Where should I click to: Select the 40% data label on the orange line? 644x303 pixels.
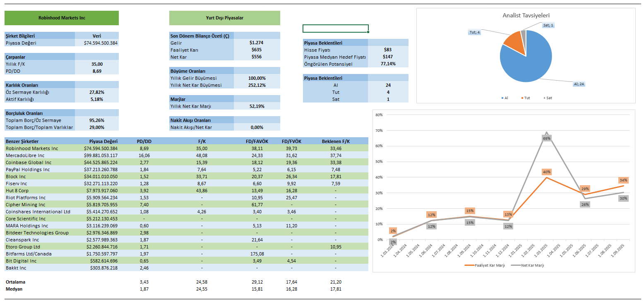tap(547, 172)
